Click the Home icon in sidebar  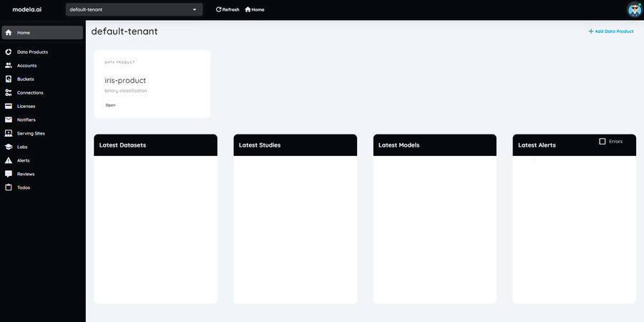8,32
